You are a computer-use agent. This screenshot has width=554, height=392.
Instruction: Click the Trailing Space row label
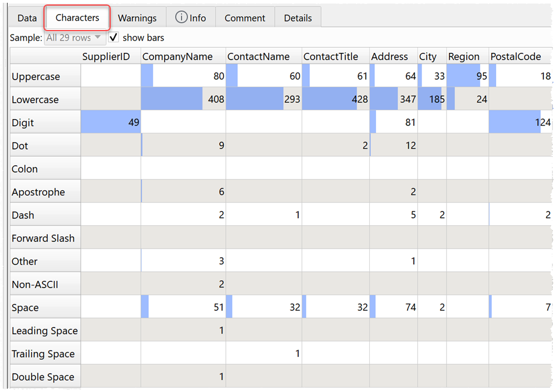[x=43, y=353]
